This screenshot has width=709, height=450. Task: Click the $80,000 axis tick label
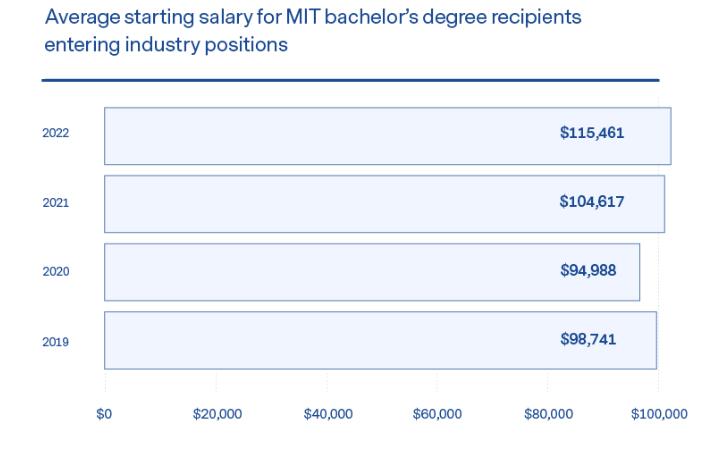pyautogui.click(x=548, y=414)
